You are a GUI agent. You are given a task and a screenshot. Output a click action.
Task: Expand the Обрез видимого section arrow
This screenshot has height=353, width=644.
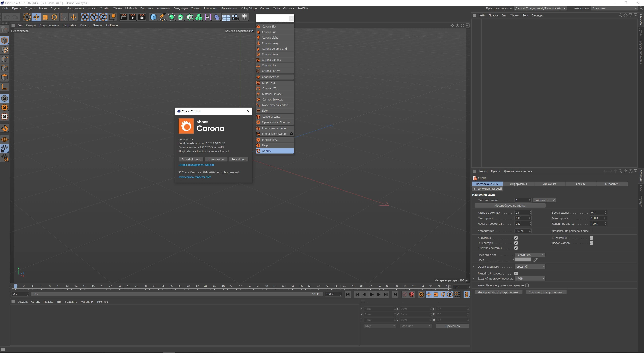473,267
